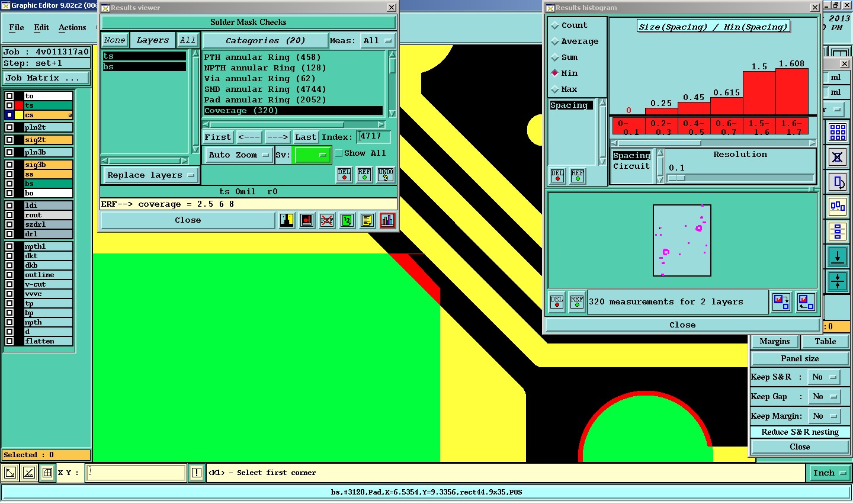Toggle display checkbox for layer 'sig2t'
Image resolution: width=853 pixels, height=504 pixels.
point(9,140)
